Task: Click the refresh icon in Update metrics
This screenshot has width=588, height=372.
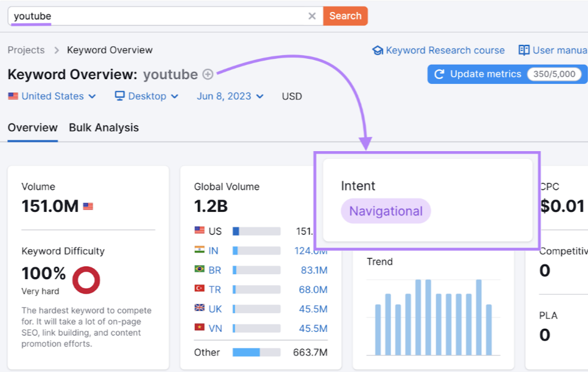Action: coord(439,74)
